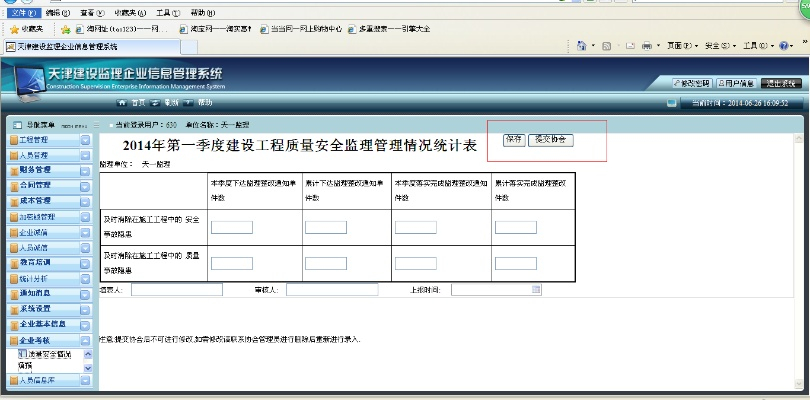Click the RSS feed icon in browser toolbar

[606, 46]
